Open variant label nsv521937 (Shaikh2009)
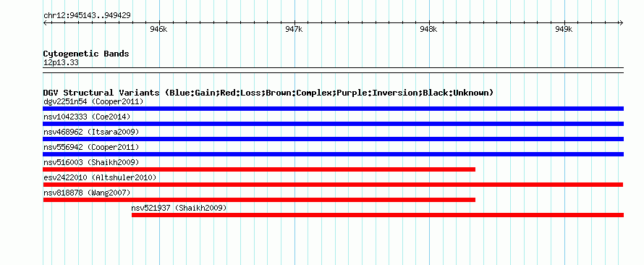Image resolution: width=644 pixels, height=265 pixels. point(179,208)
